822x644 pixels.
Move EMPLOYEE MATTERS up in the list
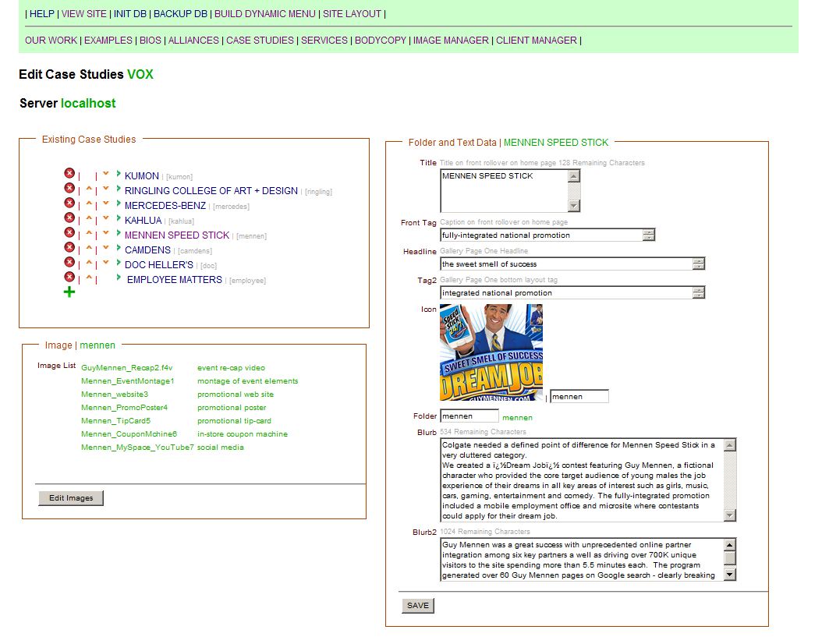(89, 278)
